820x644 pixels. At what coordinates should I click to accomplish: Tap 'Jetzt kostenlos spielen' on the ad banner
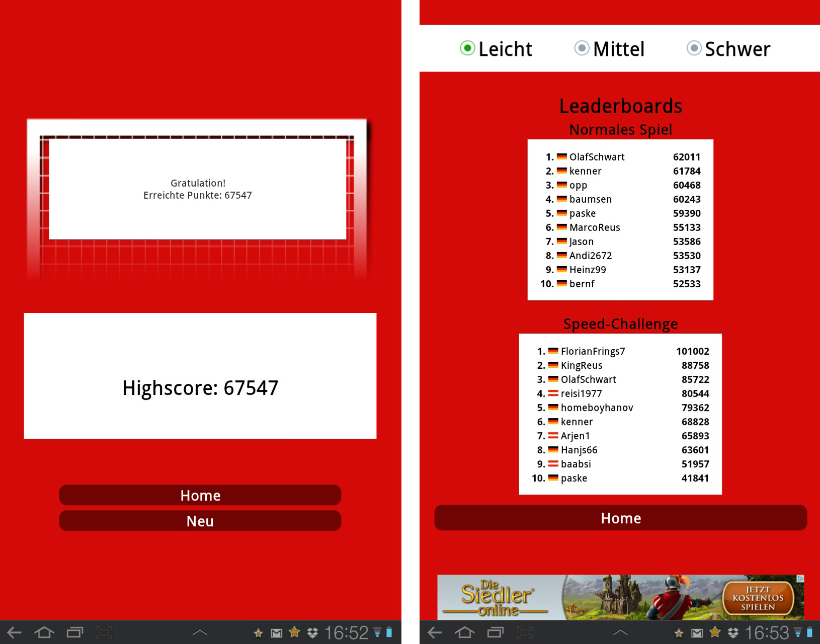click(x=758, y=598)
